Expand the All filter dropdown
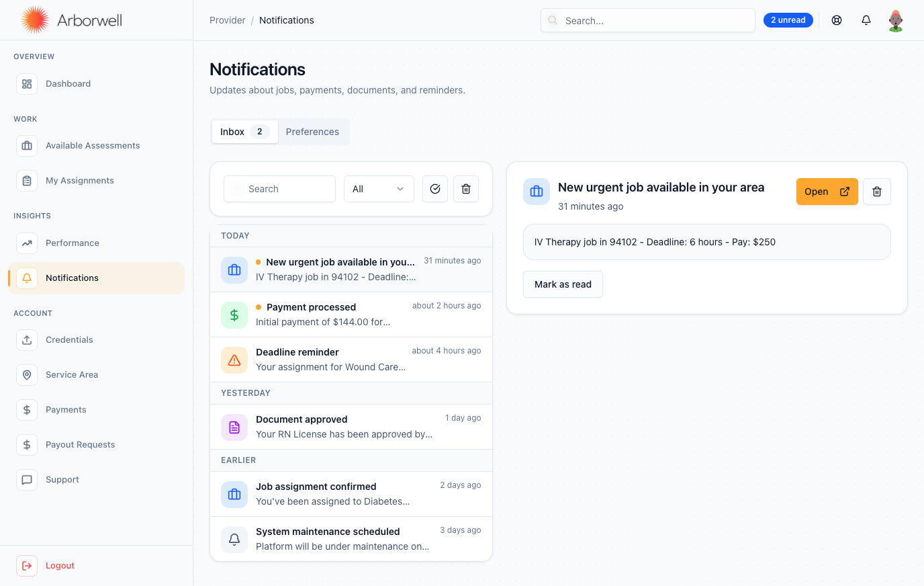924x586 pixels. 379,189
